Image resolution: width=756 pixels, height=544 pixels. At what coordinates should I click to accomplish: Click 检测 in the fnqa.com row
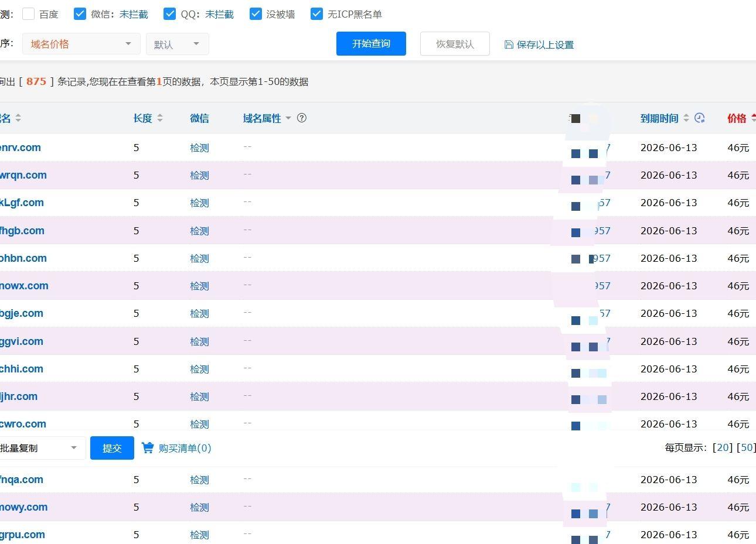coord(199,480)
